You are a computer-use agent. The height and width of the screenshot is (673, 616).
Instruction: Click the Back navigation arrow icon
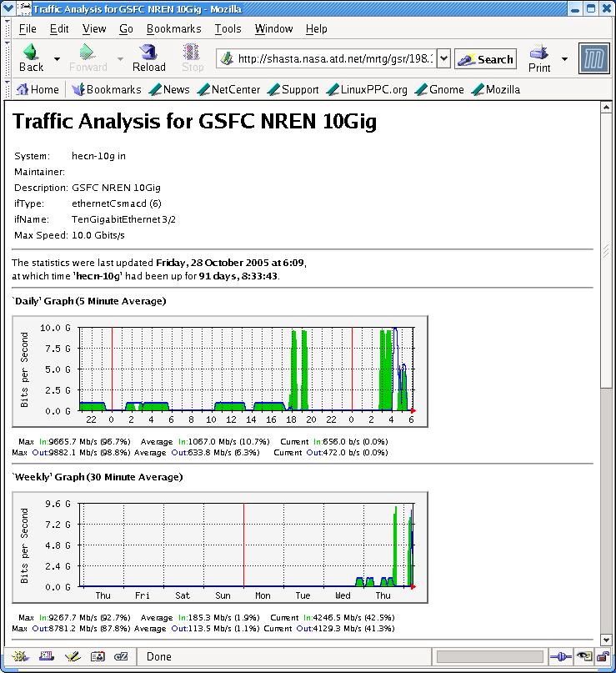(31, 53)
